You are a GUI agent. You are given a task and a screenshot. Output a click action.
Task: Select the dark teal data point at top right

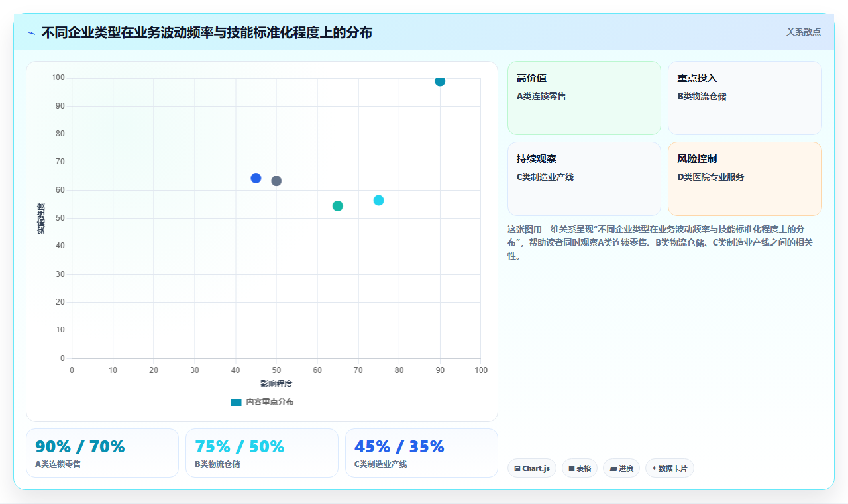click(x=440, y=81)
